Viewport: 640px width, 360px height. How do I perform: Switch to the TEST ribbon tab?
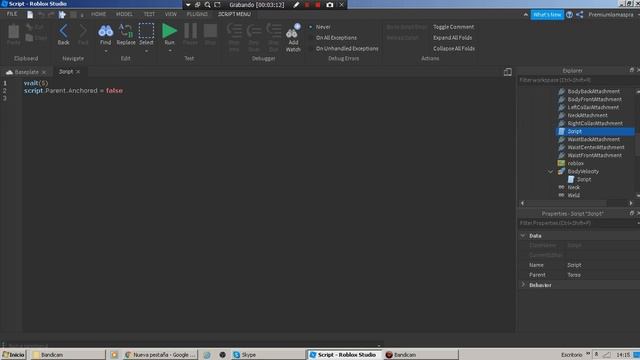(149, 14)
